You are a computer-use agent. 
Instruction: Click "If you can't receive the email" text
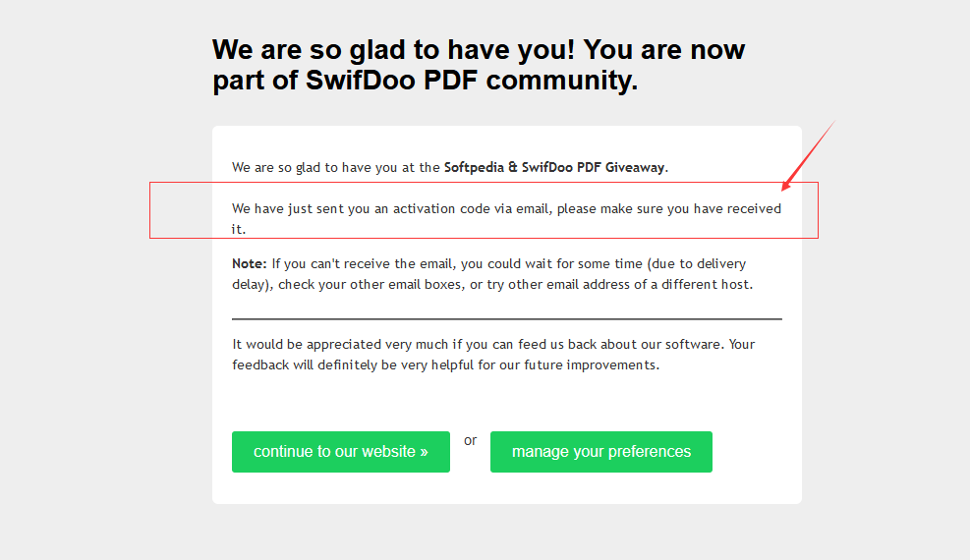click(x=363, y=264)
